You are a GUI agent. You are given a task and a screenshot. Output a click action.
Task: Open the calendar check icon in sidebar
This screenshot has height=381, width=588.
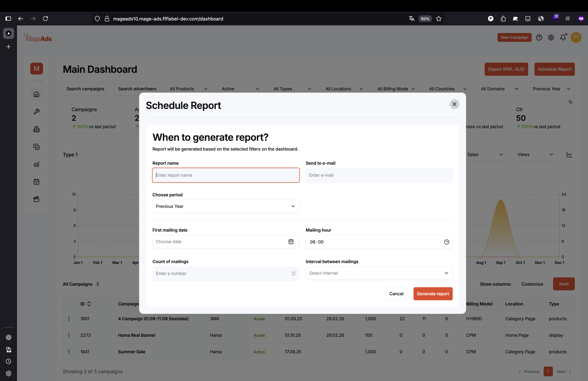[36, 182]
